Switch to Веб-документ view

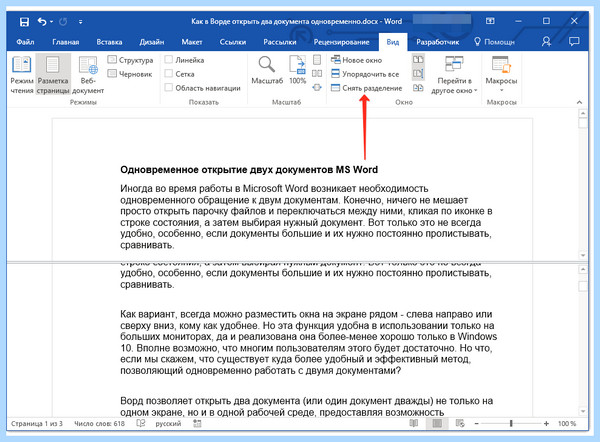(x=88, y=75)
